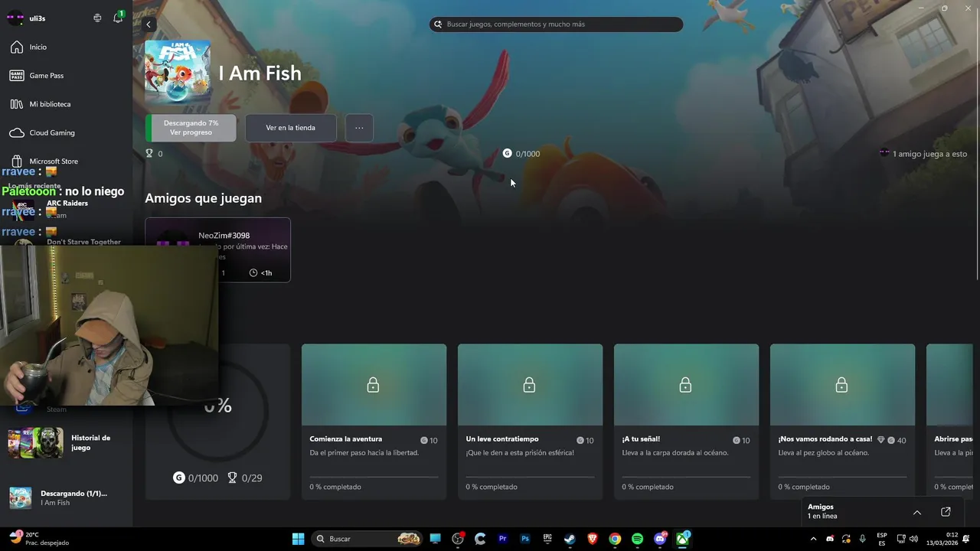980x551 pixels.
Task: Click the 0/29 trophy count icon
Action: [232, 478]
